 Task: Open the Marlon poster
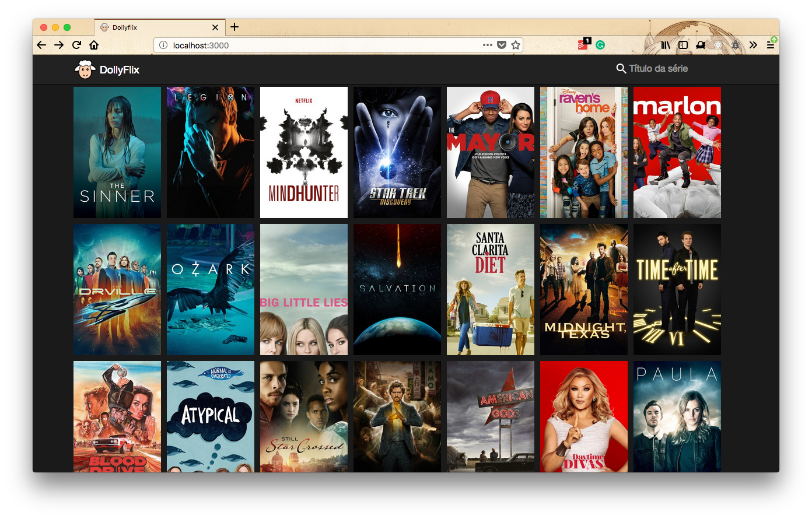pos(677,152)
